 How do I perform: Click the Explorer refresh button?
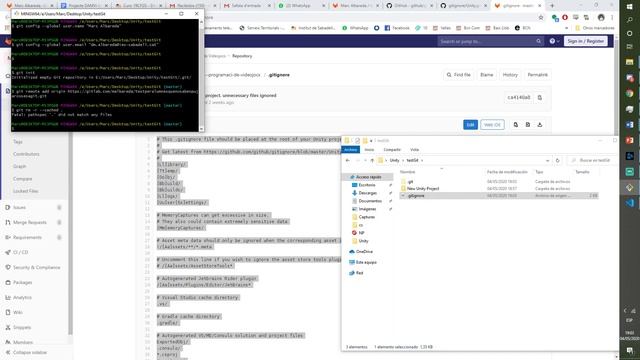[558, 160]
